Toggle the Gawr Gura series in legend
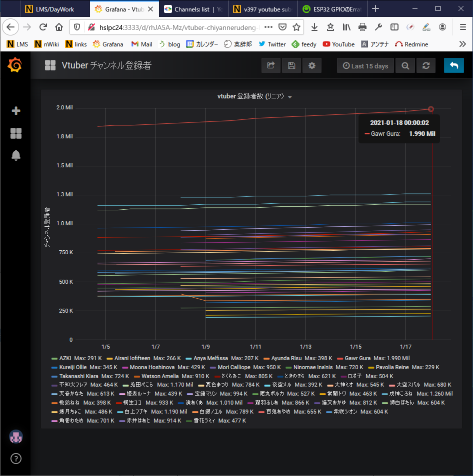473x476 pixels. click(x=357, y=358)
